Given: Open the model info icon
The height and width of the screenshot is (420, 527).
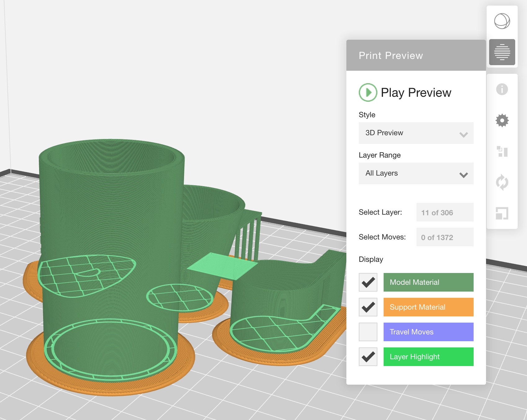Looking at the screenshot, I should click(x=502, y=89).
